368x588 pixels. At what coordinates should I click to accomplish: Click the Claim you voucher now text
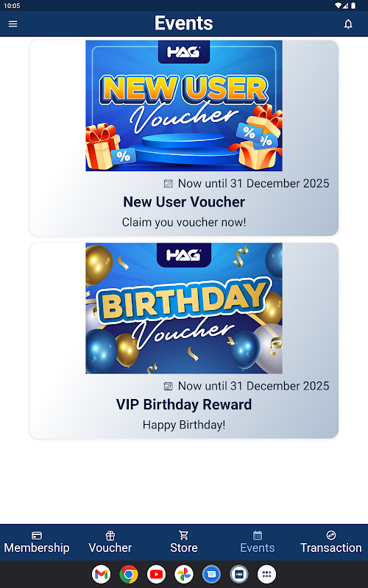[x=184, y=222]
